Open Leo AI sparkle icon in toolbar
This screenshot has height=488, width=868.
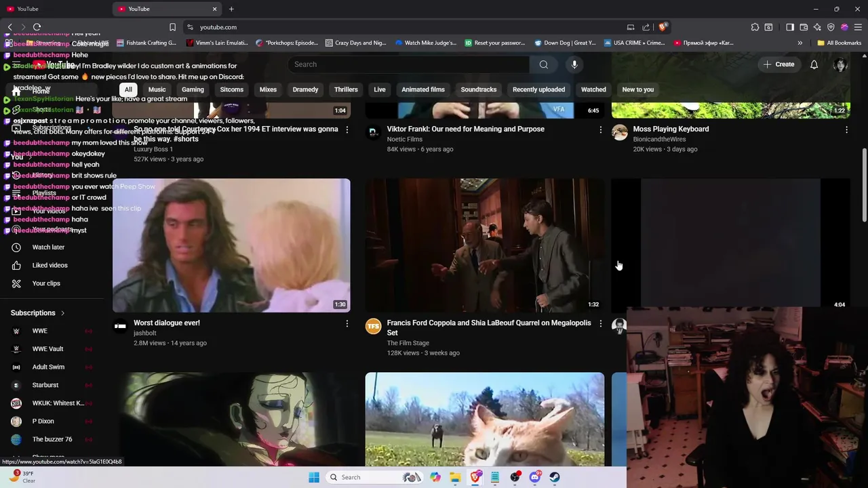(x=817, y=27)
